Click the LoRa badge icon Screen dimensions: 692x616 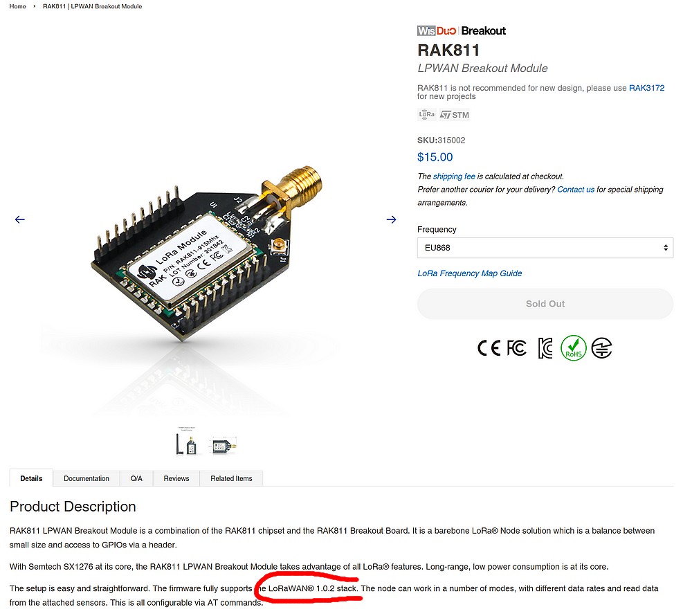(426, 115)
